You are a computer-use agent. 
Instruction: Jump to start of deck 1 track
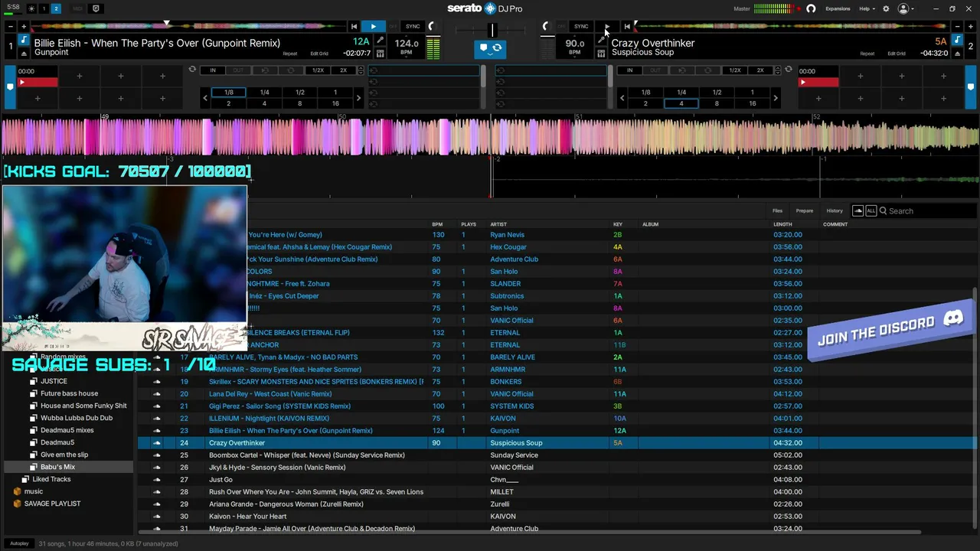click(353, 27)
